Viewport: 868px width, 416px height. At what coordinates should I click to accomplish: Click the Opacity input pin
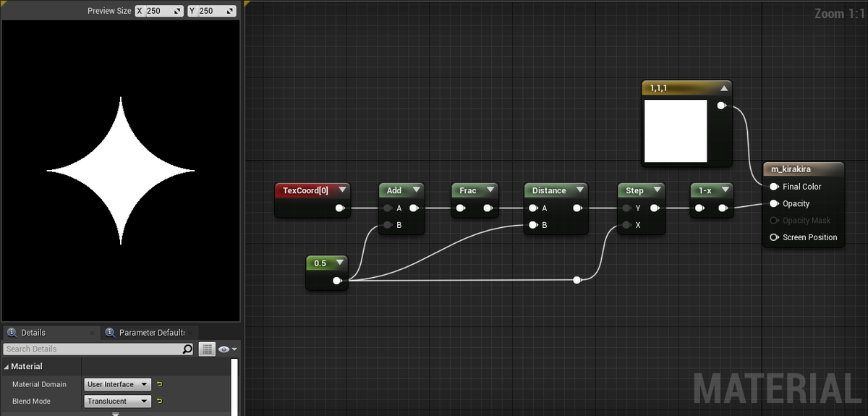(774, 203)
